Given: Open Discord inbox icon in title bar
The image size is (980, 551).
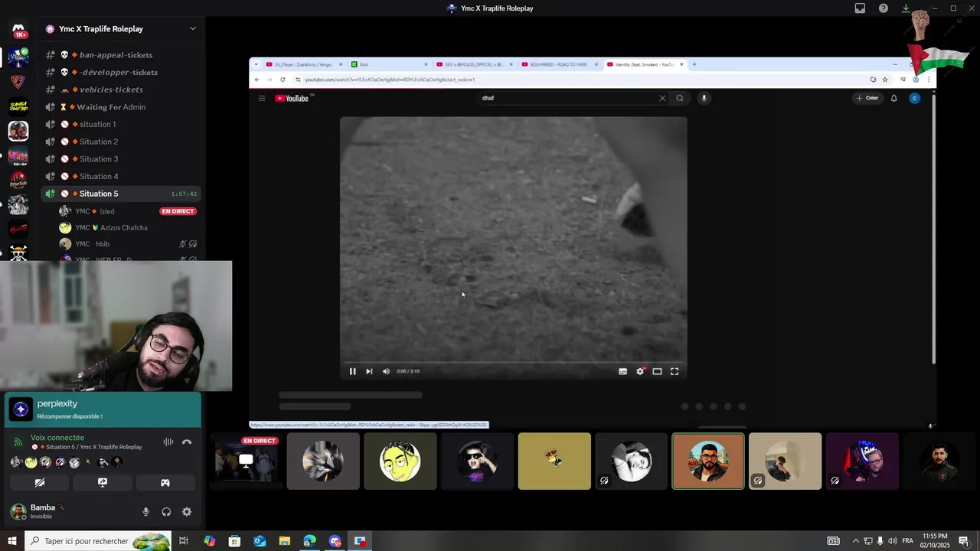Looking at the screenshot, I should point(860,8).
